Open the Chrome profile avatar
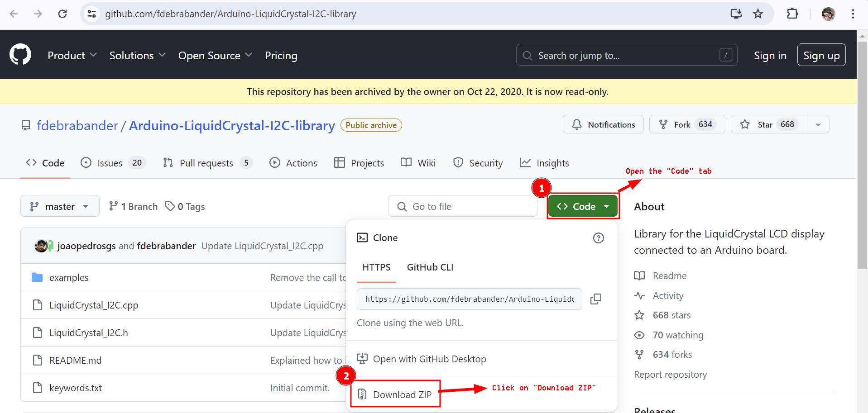 click(828, 14)
